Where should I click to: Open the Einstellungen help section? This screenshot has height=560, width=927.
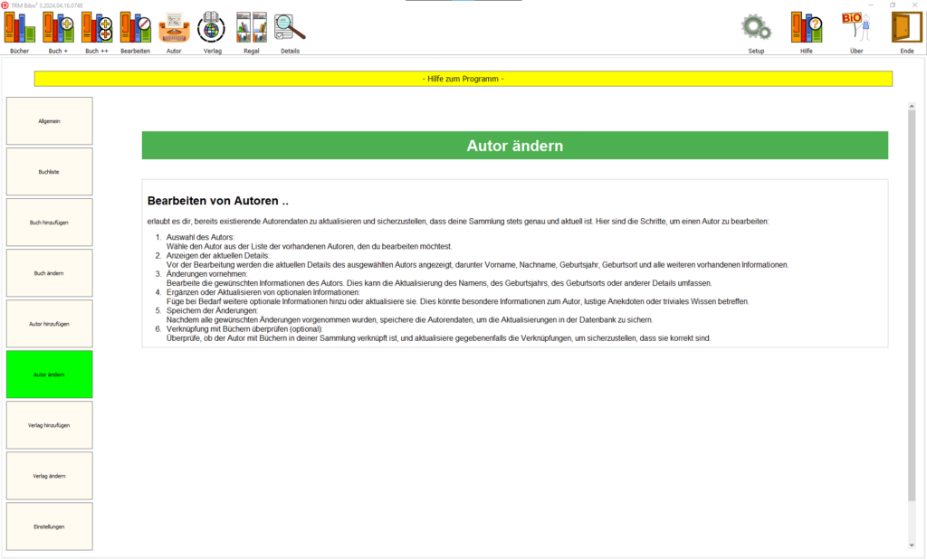pyautogui.click(x=49, y=527)
